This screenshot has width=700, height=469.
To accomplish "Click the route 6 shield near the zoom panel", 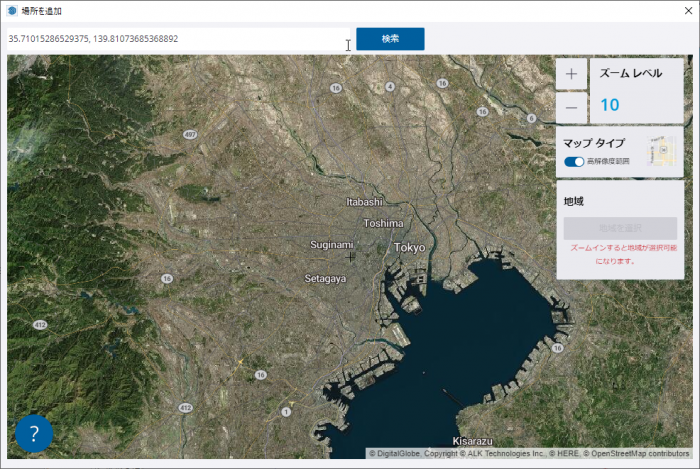I will pos(532,117).
